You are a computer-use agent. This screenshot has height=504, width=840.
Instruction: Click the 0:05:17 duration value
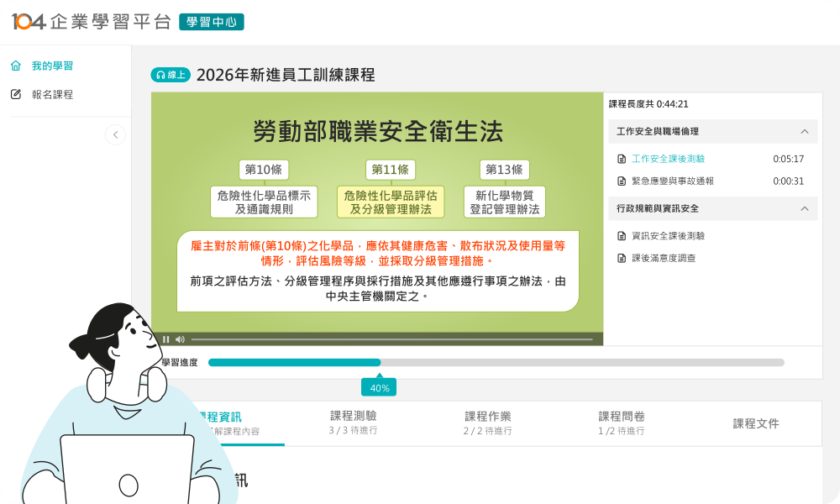788,159
